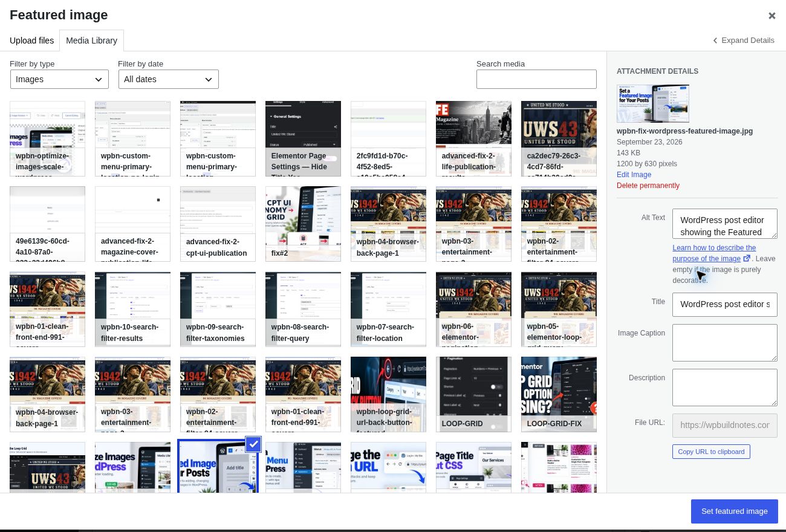Select the wpbn-08-search-filter-query thumbnail

303,309
